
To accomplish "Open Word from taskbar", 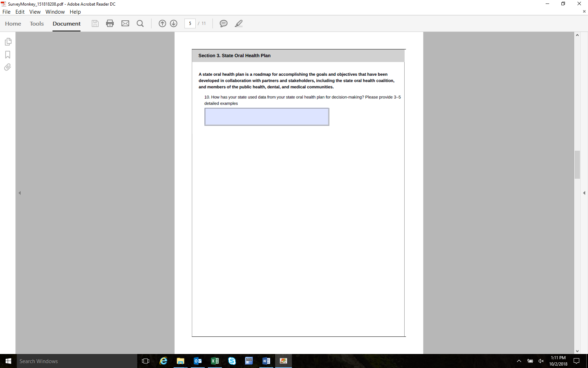I will pos(266,361).
